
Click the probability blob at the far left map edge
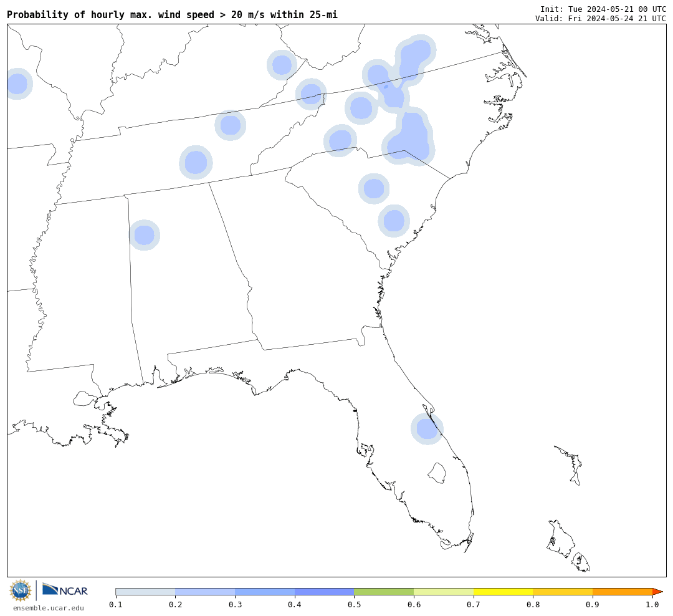pyautogui.click(x=17, y=84)
